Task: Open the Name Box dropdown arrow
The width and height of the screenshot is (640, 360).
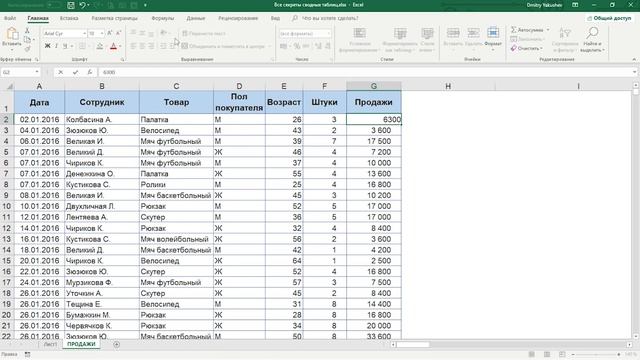Action: tap(37, 72)
